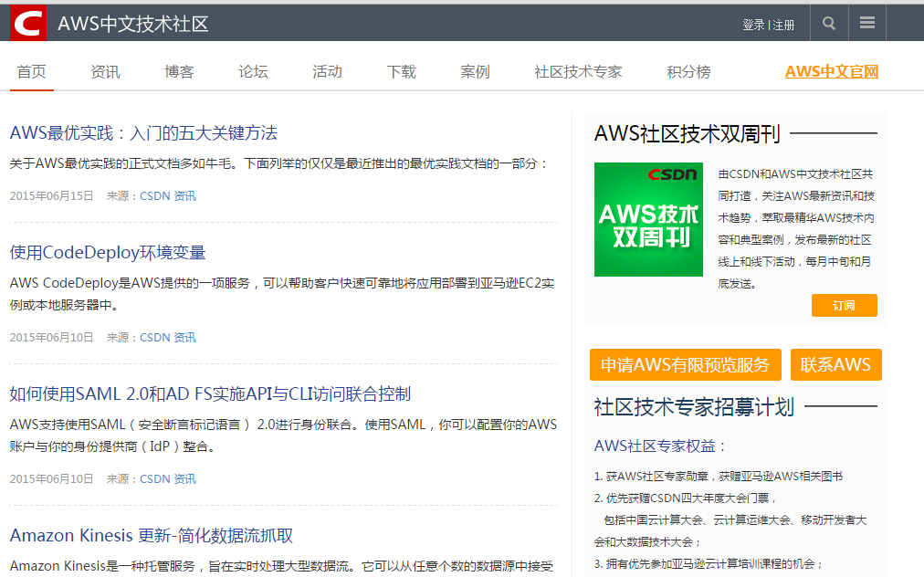
Task: Click the 社区技术专家招募计划 heading
Action: click(x=694, y=406)
